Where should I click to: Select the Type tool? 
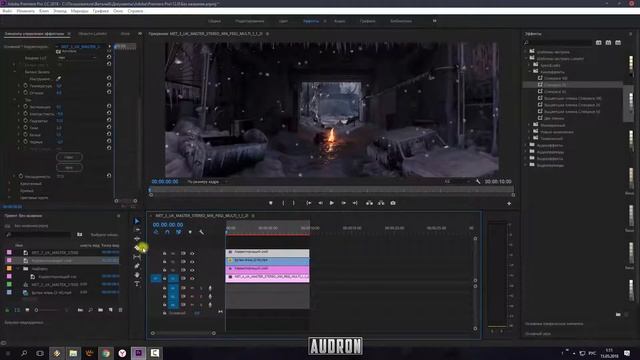[137, 284]
